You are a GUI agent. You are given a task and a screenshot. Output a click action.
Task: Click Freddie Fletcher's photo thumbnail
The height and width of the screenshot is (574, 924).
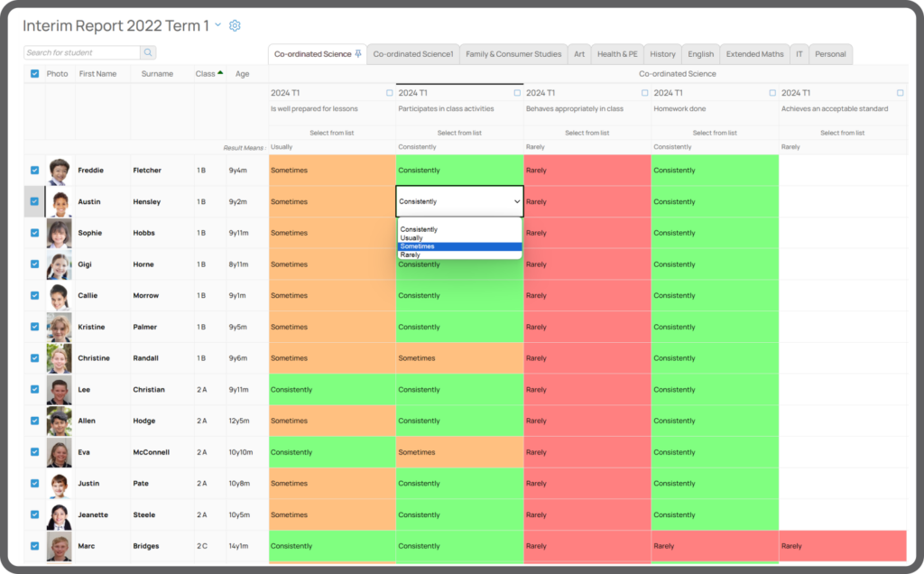pos(59,171)
